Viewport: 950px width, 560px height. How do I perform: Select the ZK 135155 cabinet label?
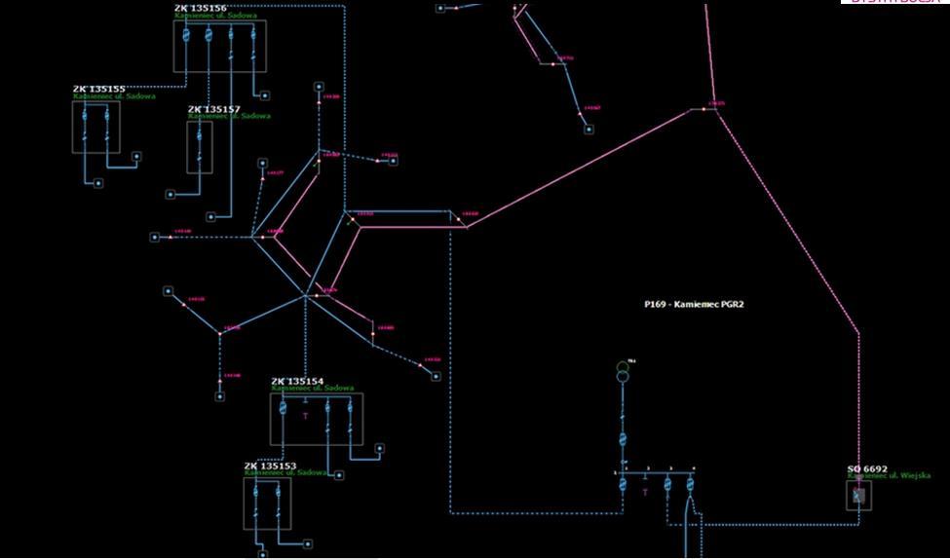tap(98, 89)
